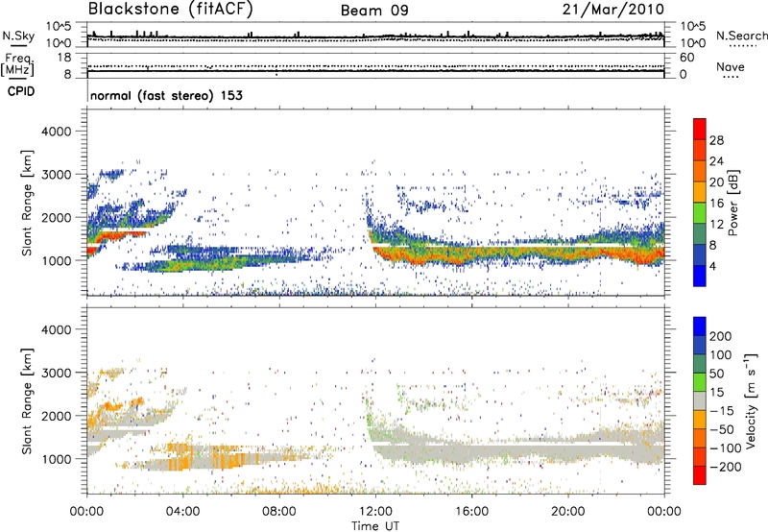Click the frequency axis value '18'
This screenshot has height=532, width=768.
click(64, 58)
